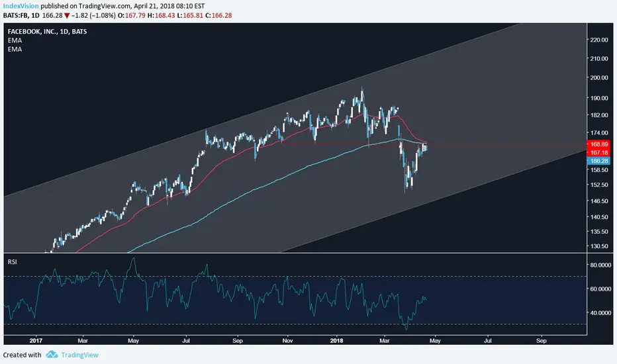Image resolution: width=617 pixels, height=364 pixels.
Task: Select the second EMA indicator label
Action: tap(15, 49)
